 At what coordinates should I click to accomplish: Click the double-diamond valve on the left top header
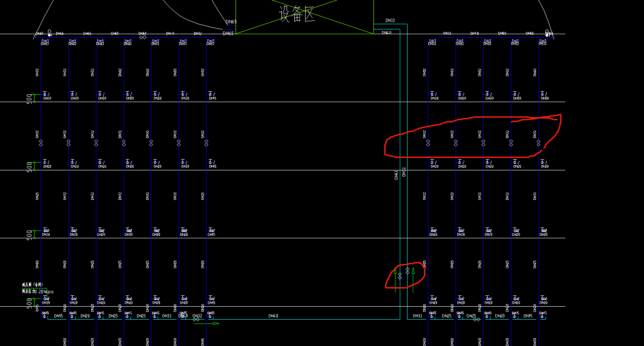tap(143, 38)
